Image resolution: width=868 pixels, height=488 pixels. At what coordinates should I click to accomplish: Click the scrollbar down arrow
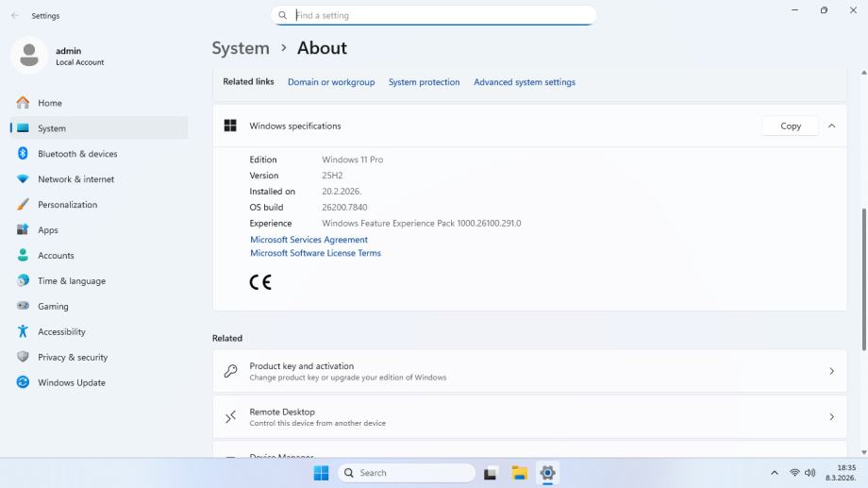pos(863,452)
